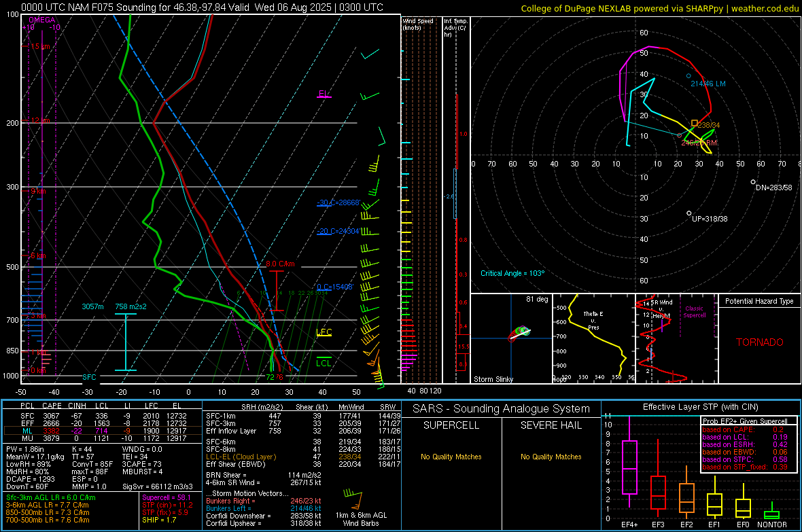Select the 0 C=15408' freezing level label
The height and width of the screenshot is (532, 802).
click(334, 287)
